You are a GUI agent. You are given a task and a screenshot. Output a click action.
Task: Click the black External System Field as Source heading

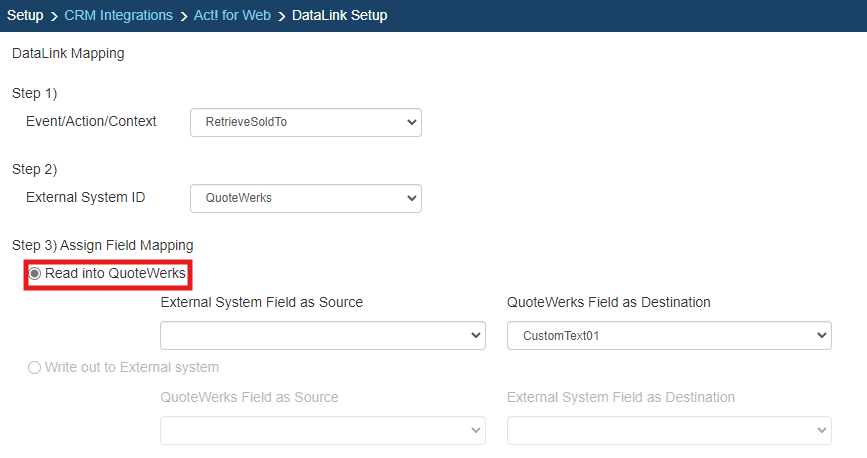click(x=261, y=303)
